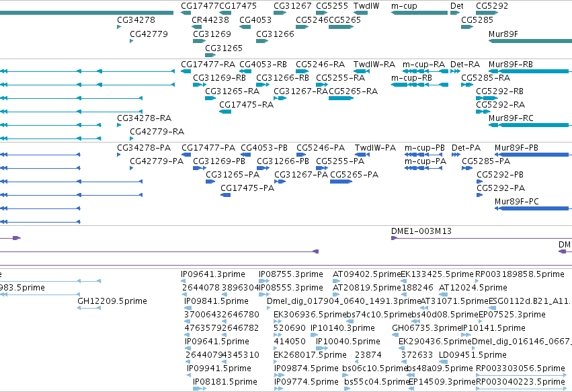
Task: Click the CG17477-RA transcript label
Action: pos(208,65)
